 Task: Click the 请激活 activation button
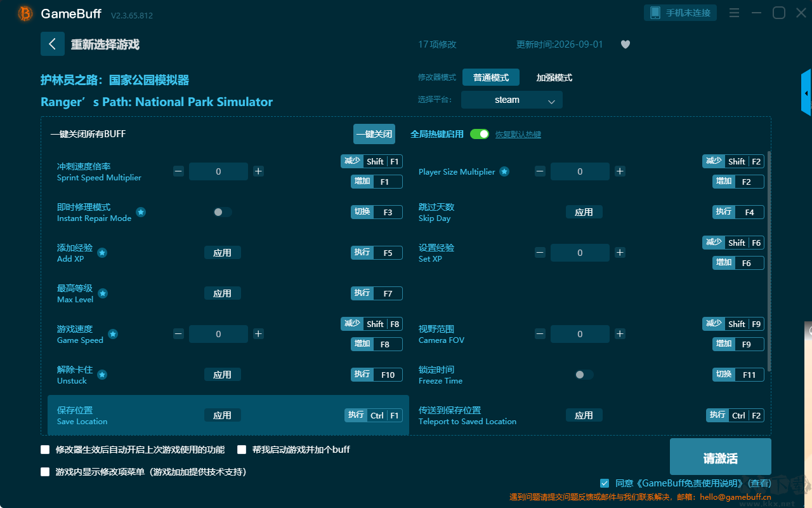click(x=721, y=458)
